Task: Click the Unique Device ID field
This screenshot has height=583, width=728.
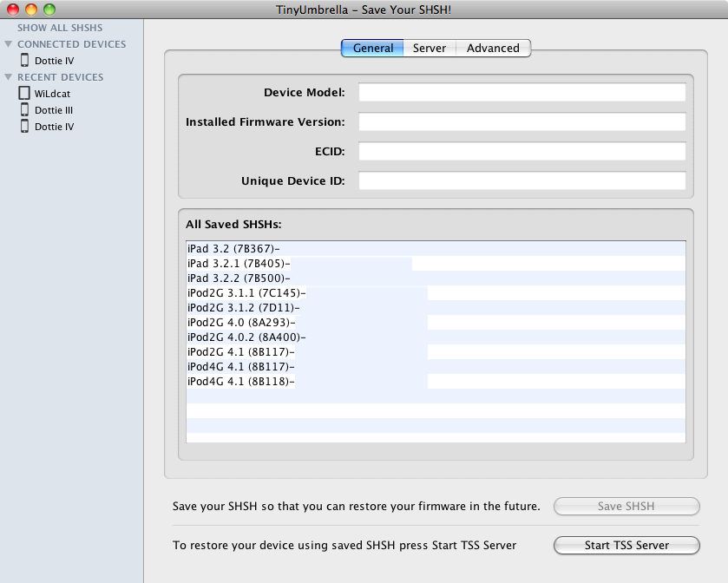Action: click(x=522, y=181)
